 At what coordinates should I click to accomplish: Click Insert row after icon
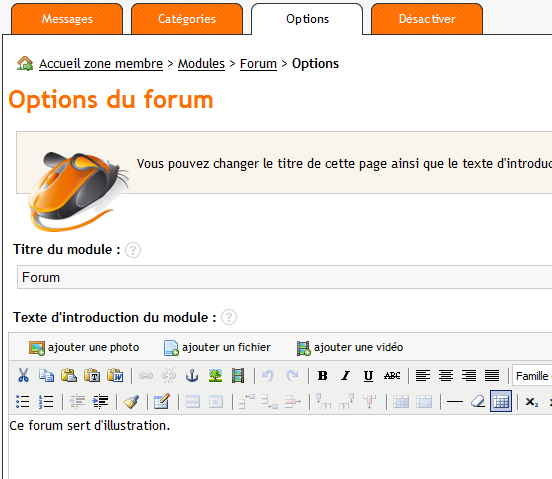click(x=270, y=402)
